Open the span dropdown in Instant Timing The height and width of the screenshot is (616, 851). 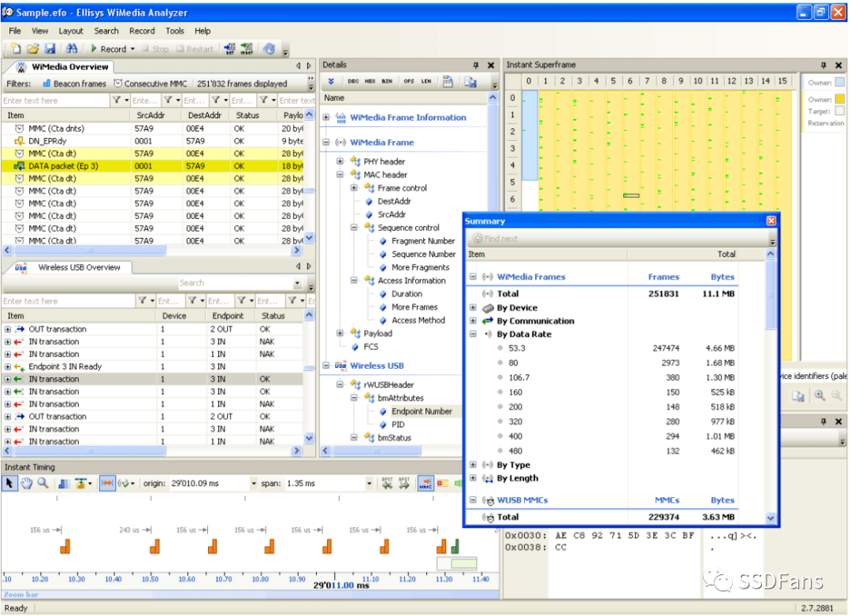[x=369, y=483]
